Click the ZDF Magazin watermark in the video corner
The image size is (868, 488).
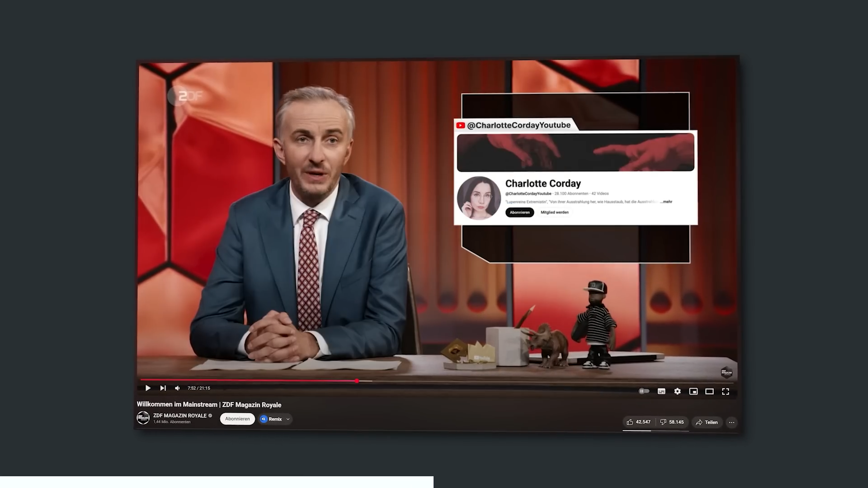[726, 372]
